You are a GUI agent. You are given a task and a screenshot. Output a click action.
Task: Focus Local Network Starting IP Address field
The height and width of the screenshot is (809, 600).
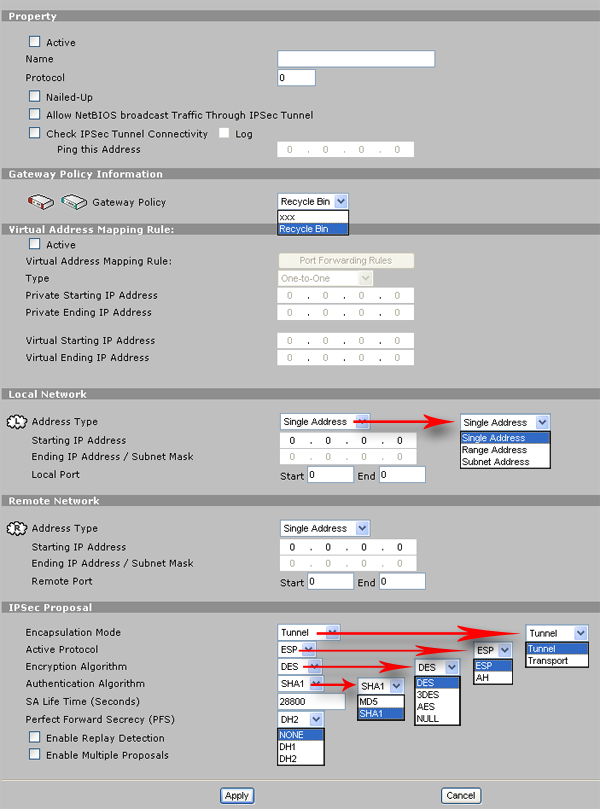tap(348, 441)
